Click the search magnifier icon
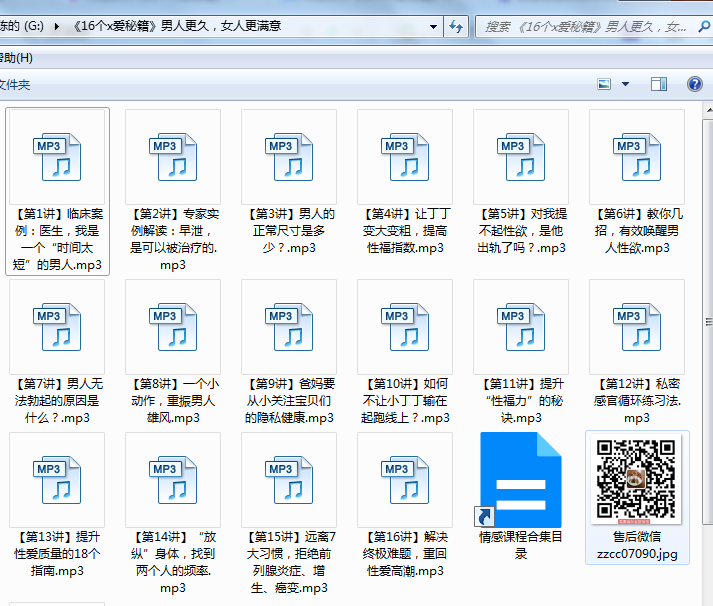Viewport: 713px width, 606px height. [704, 27]
